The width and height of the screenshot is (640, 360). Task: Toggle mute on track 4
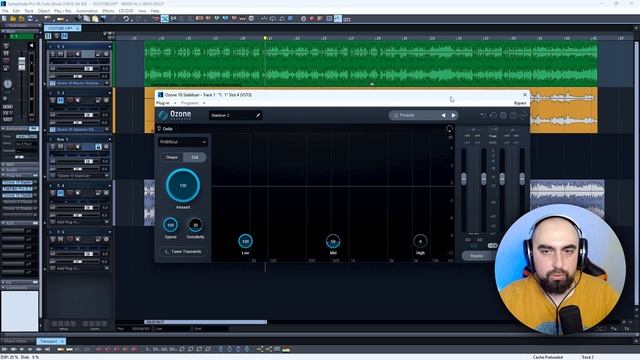pyautogui.click(x=60, y=193)
